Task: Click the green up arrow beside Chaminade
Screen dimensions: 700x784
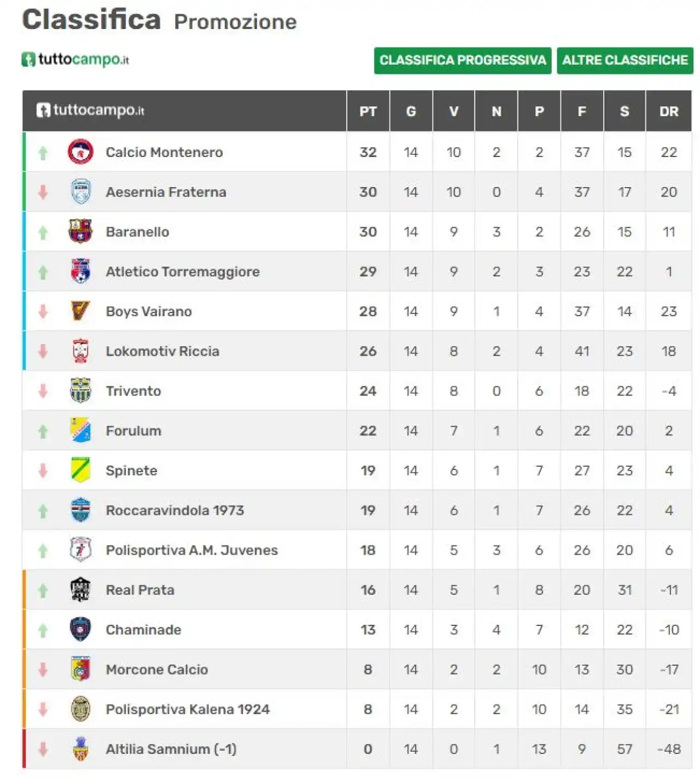Action: click(x=43, y=630)
